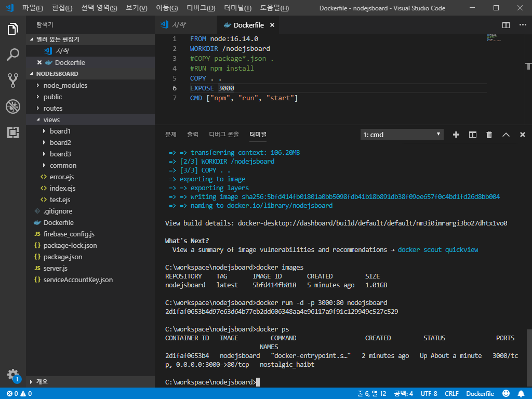Open the 편집(E) menu

point(62,8)
